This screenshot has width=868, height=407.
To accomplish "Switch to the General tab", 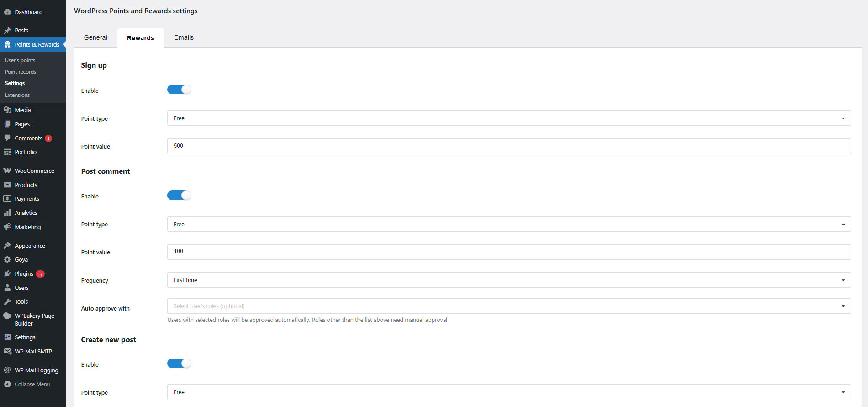I will click(x=95, y=37).
